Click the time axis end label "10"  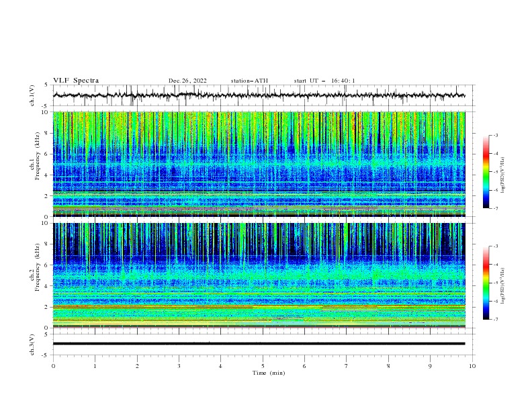tap(472, 366)
